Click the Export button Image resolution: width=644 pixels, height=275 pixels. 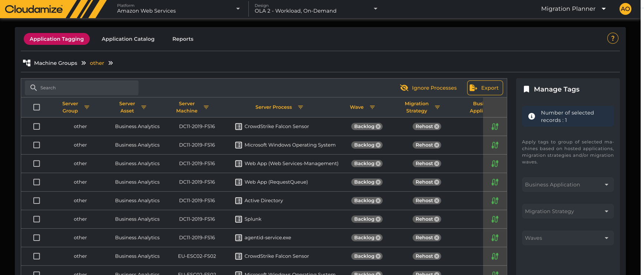[x=485, y=88]
